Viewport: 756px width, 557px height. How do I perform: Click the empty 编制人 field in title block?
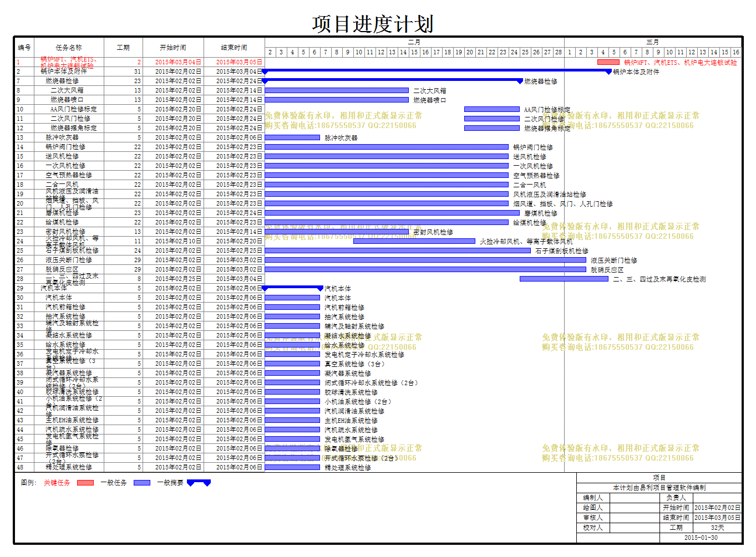(635, 498)
